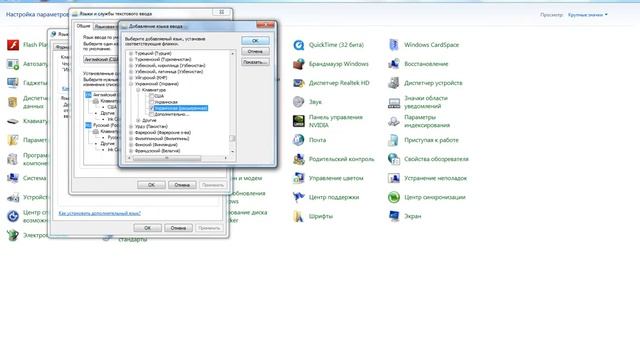Viewport: 640px width, 360px height.
Task: Open Значки области уведомлений icon
Action: point(394,102)
